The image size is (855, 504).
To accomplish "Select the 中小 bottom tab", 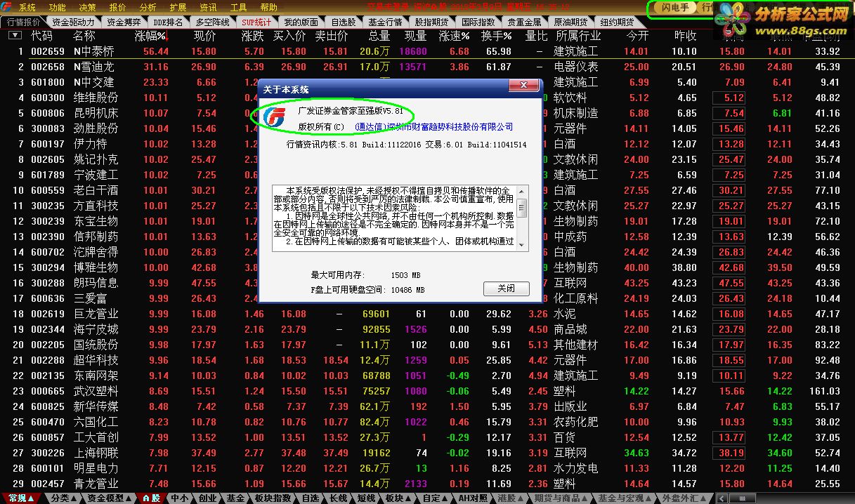I will 179,498.
